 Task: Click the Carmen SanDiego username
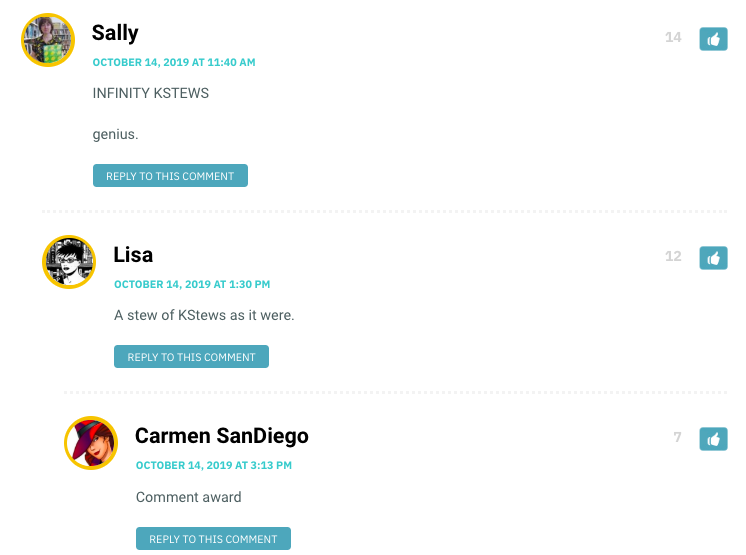pos(222,436)
